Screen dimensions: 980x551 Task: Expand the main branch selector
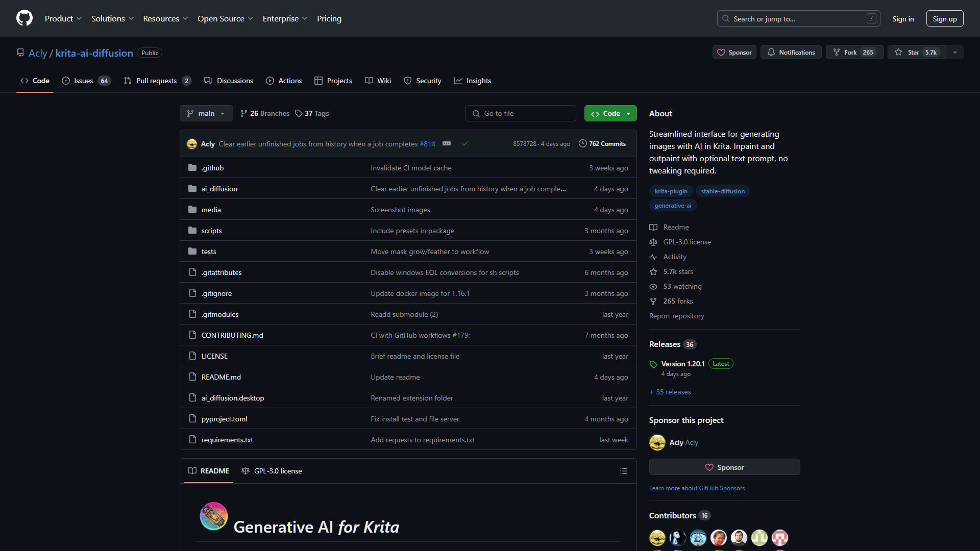[206, 113]
